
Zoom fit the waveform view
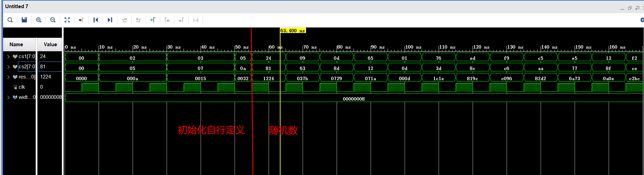67,20
